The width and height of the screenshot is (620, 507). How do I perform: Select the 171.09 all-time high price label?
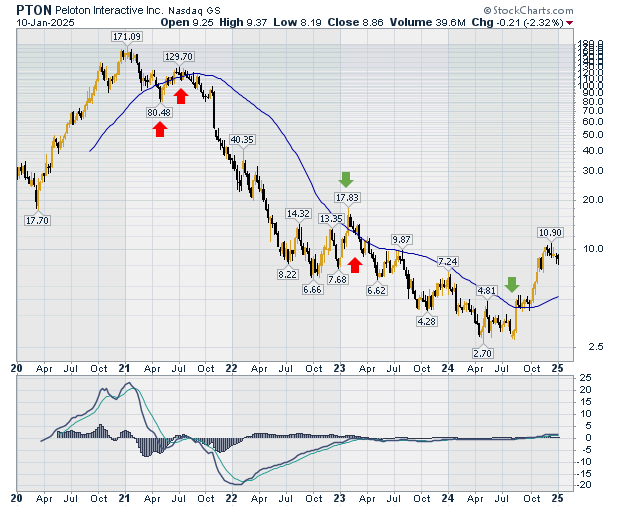point(126,37)
